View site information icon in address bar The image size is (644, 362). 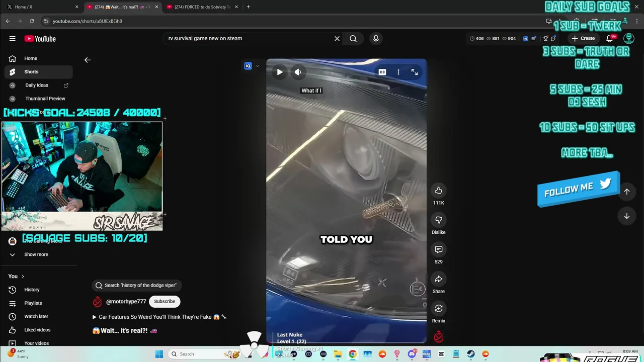point(46,21)
